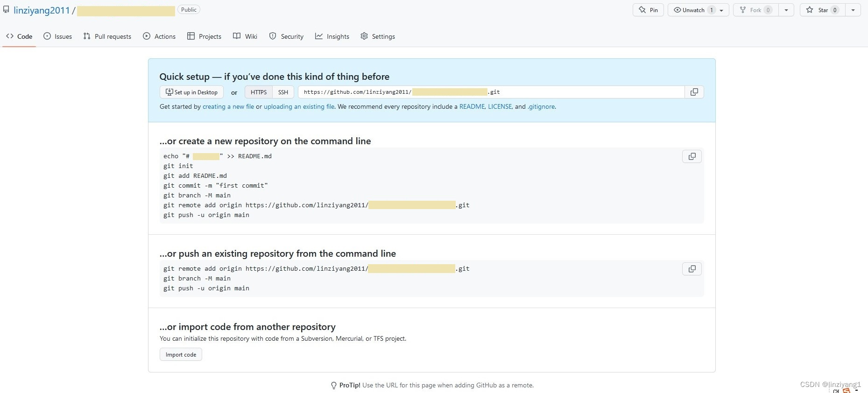Switch to the Code tab
The width and height of the screenshot is (868, 393).
click(x=19, y=36)
